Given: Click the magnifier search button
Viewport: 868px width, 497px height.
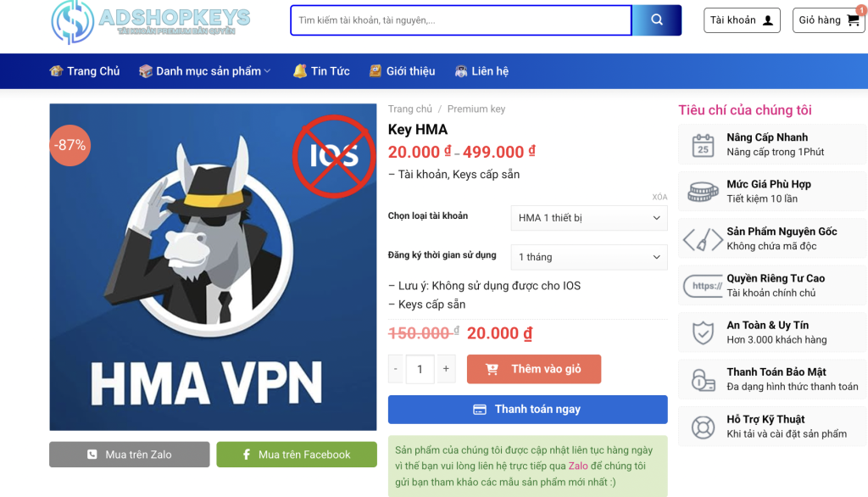Looking at the screenshot, I should (657, 20).
